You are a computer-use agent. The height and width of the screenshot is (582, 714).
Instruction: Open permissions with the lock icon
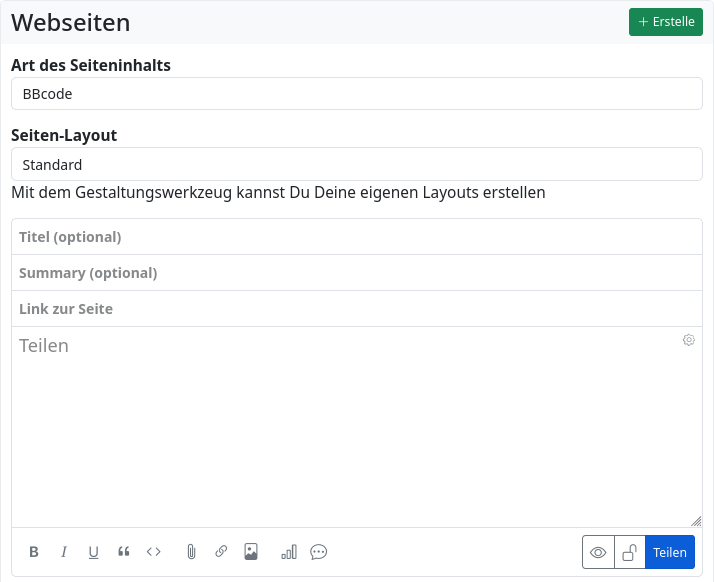pyautogui.click(x=629, y=552)
